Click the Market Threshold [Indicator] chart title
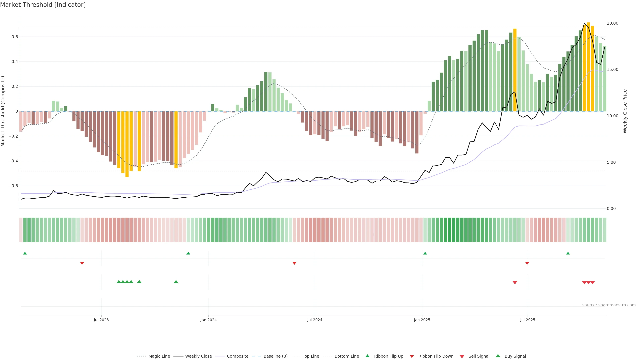 click(x=43, y=5)
